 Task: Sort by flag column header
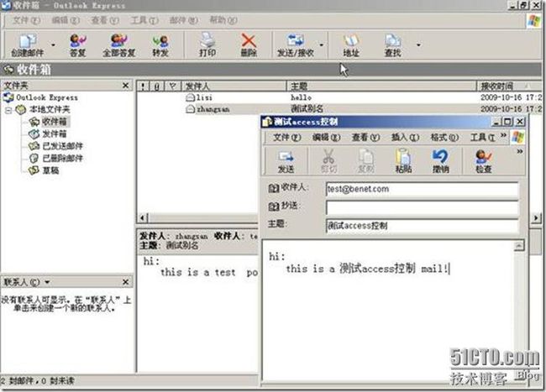pos(173,86)
